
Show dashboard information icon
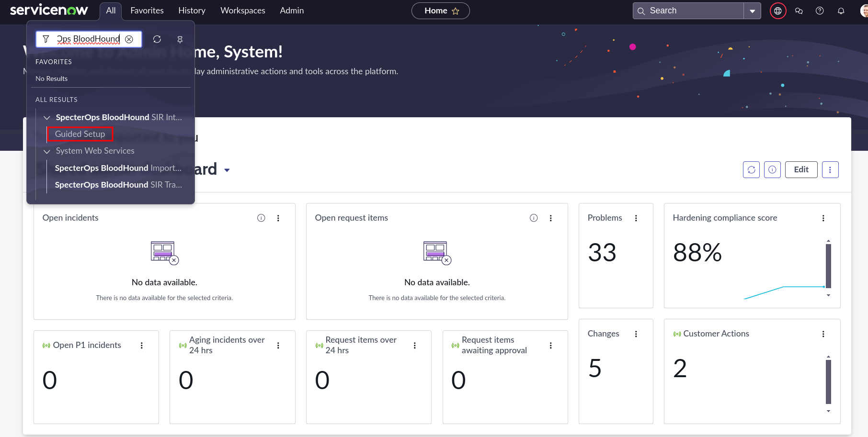(772, 169)
